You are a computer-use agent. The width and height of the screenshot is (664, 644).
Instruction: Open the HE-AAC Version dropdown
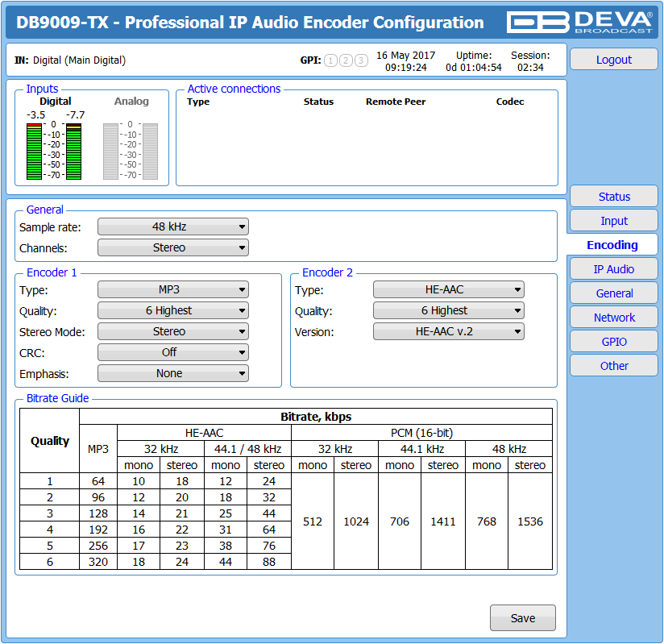[449, 331]
